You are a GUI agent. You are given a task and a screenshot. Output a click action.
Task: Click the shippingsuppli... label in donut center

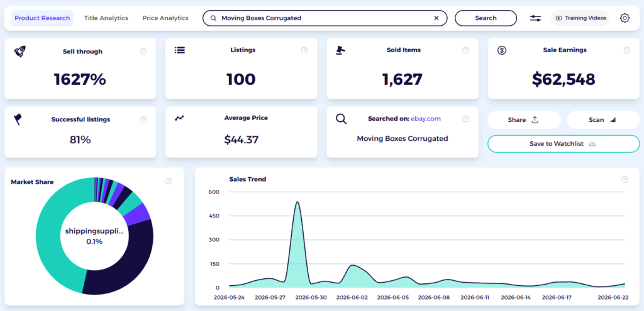click(94, 231)
